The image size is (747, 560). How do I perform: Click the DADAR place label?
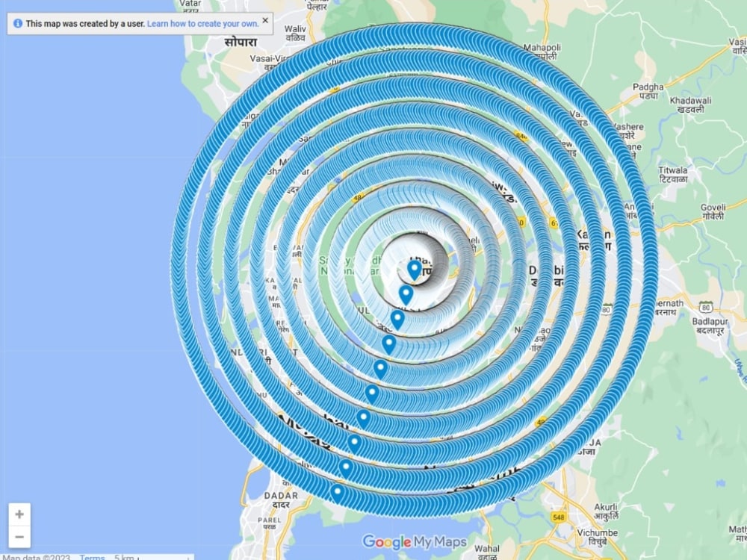[x=281, y=500]
